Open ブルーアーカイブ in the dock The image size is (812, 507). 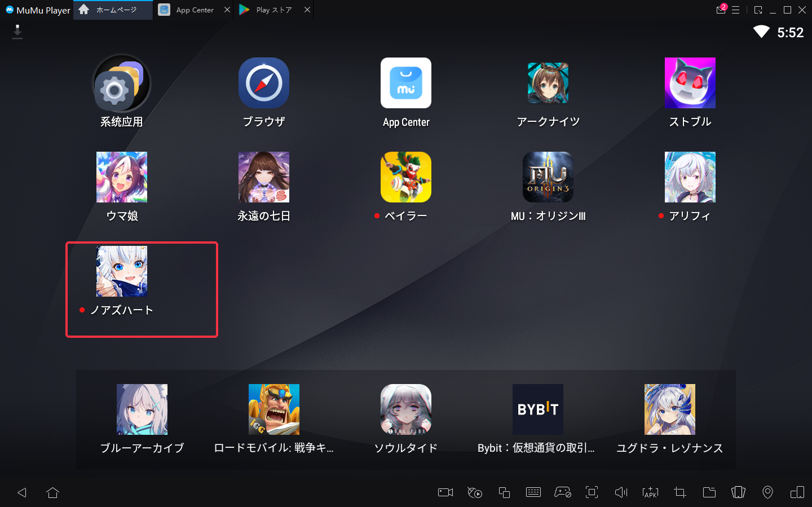click(142, 409)
